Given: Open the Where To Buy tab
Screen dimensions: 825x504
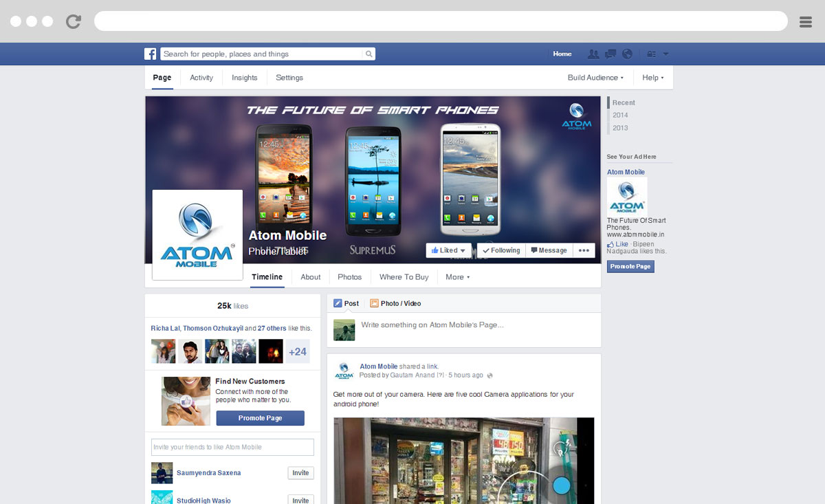Looking at the screenshot, I should pyautogui.click(x=404, y=277).
